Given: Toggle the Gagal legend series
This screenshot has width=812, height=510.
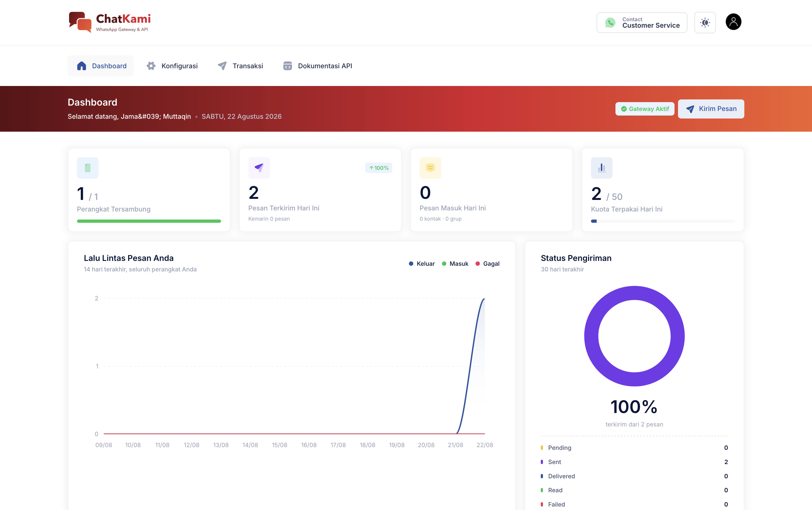Looking at the screenshot, I should [x=487, y=264].
